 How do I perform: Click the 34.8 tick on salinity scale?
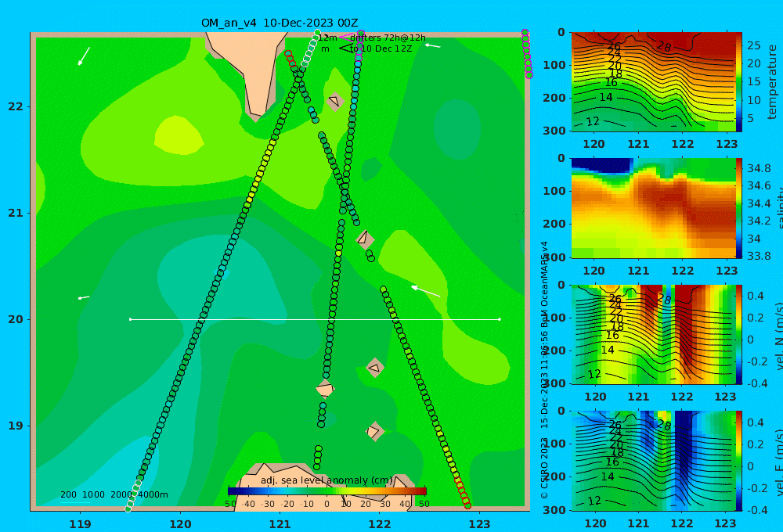[759, 168]
